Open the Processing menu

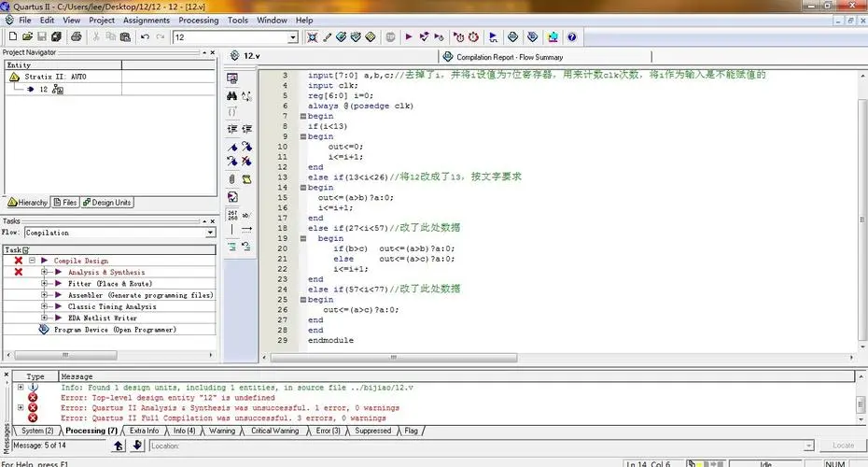(x=199, y=20)
